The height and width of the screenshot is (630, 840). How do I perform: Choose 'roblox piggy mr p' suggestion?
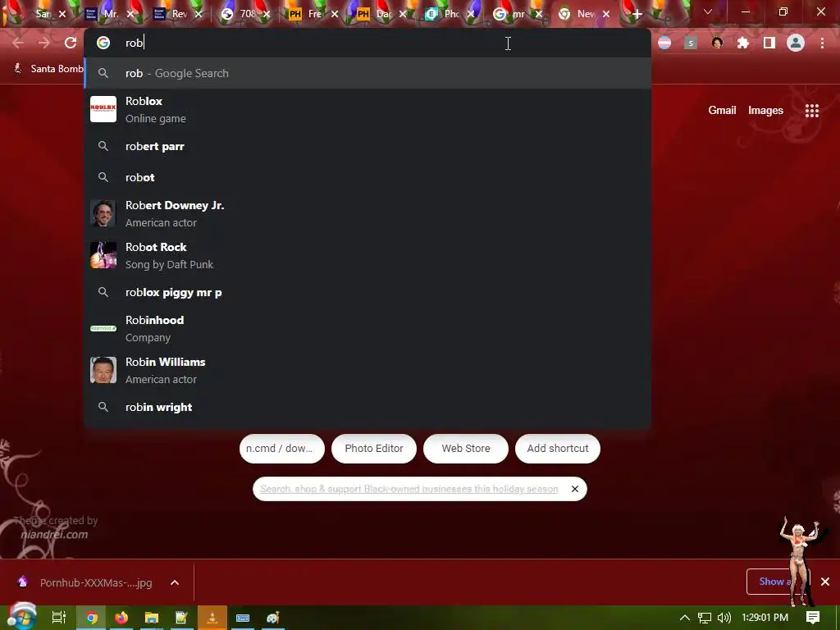point(367,293)
